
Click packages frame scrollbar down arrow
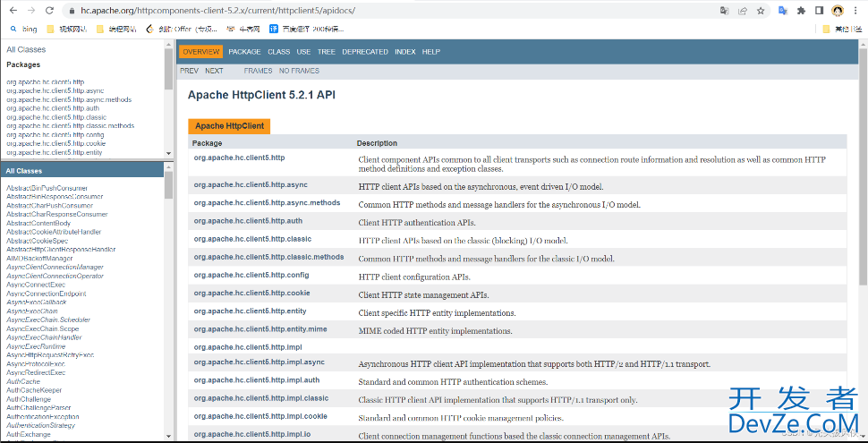coord(168,153)
